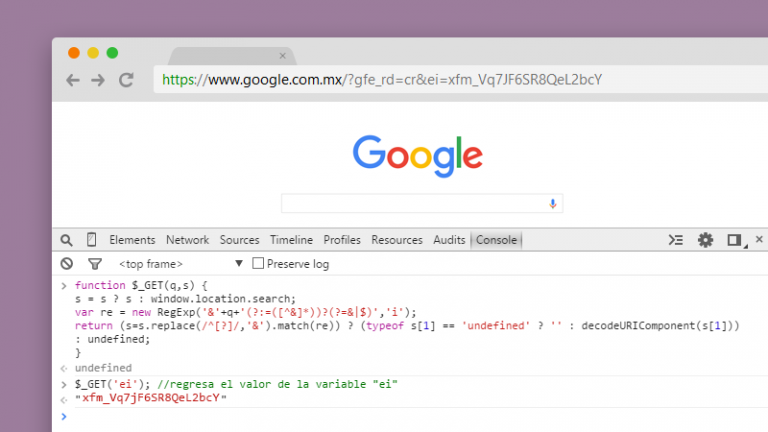
Task: Go forward using the browser forward arrow
Action: [x=98, y=80]
